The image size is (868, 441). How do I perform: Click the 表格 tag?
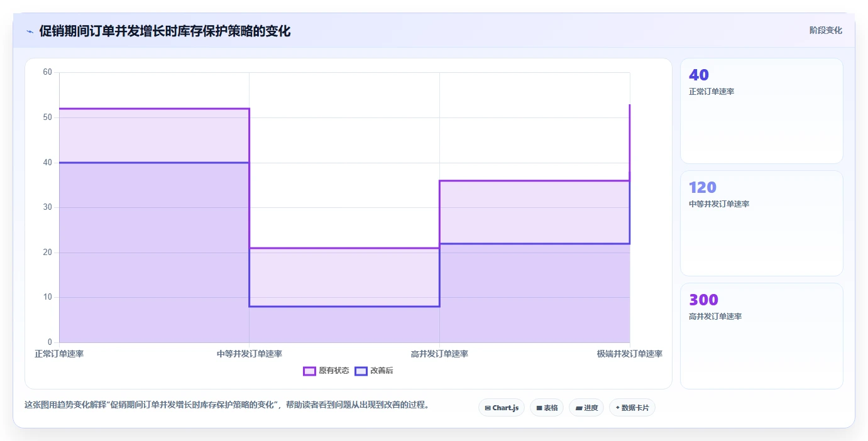click(547, 408)
